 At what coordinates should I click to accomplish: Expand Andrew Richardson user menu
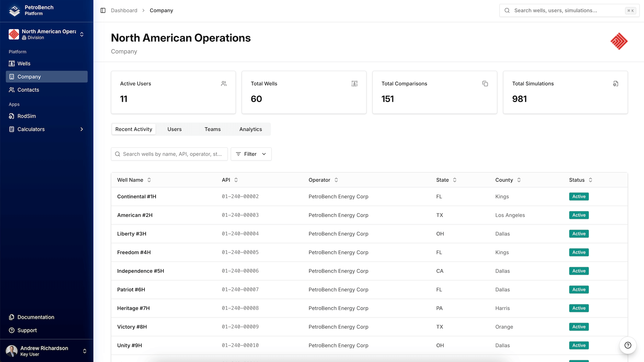[47, 351]
